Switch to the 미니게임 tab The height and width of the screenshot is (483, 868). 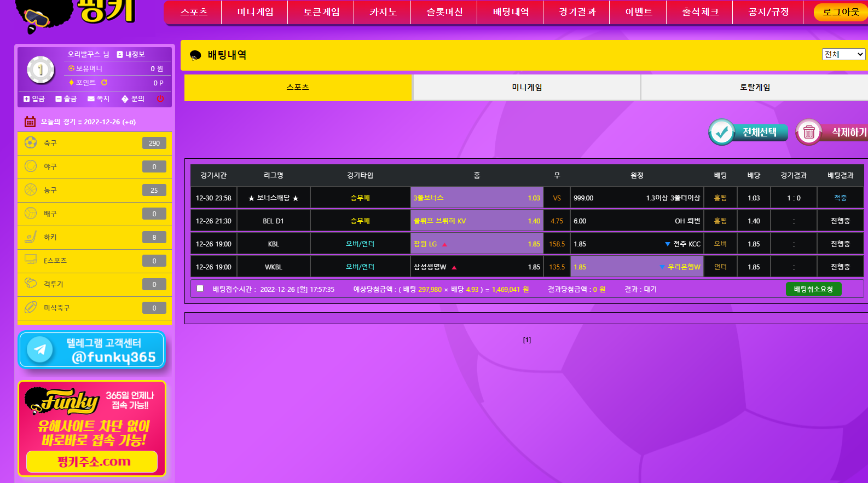526,87
